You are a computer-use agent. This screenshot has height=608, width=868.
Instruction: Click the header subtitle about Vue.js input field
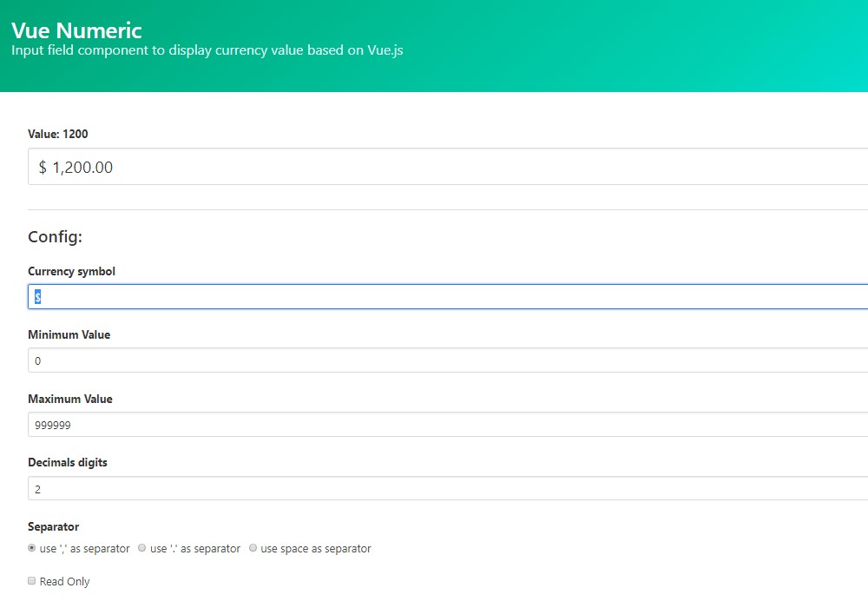(x=207, y=50)
